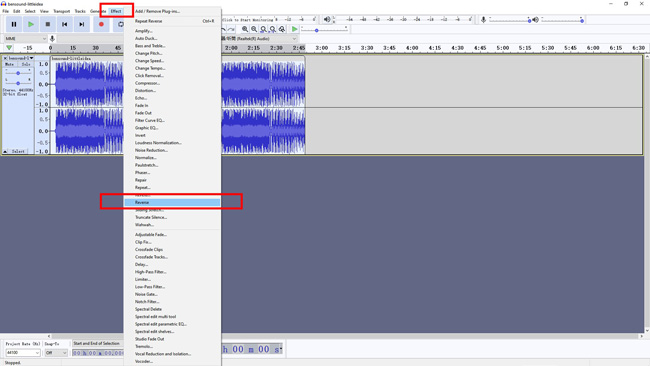Screen dimensions: 650x366
Task: Open the Tracks menu
Action: point(80,11)
